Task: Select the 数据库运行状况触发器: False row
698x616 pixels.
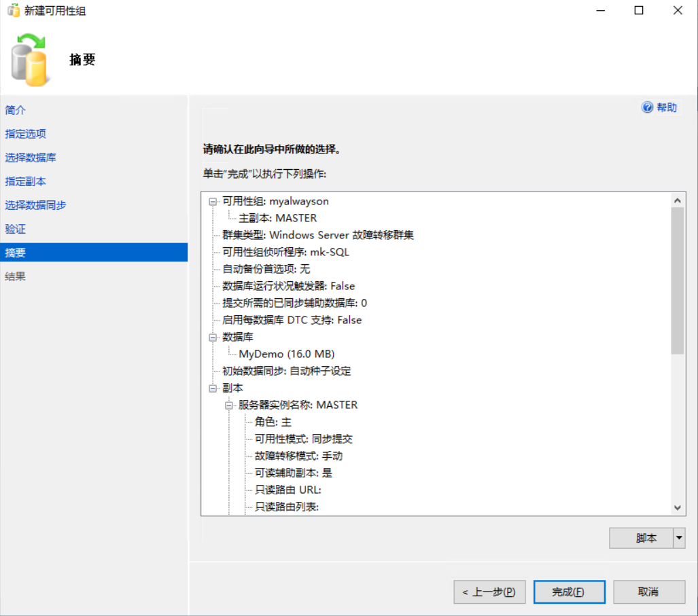Action: click(288, 286)
